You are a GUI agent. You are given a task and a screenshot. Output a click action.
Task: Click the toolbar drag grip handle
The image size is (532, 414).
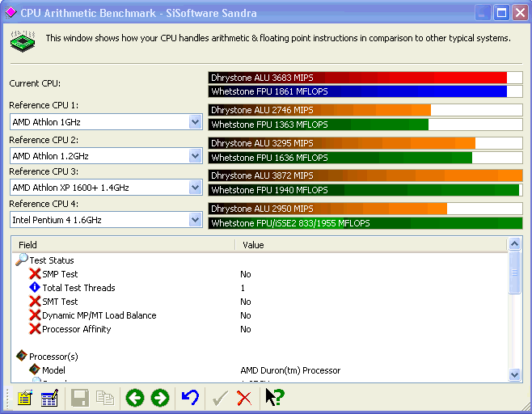(8, 397)
